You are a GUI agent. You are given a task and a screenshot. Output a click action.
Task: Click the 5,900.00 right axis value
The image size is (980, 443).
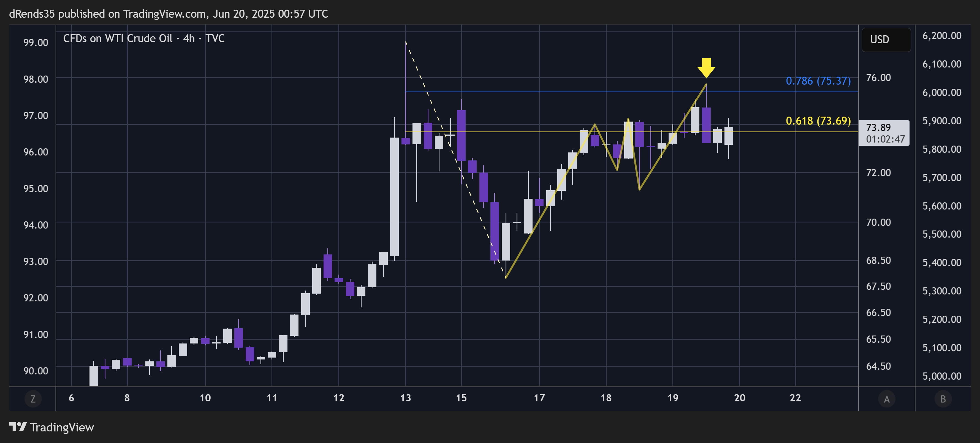point(941,121)
